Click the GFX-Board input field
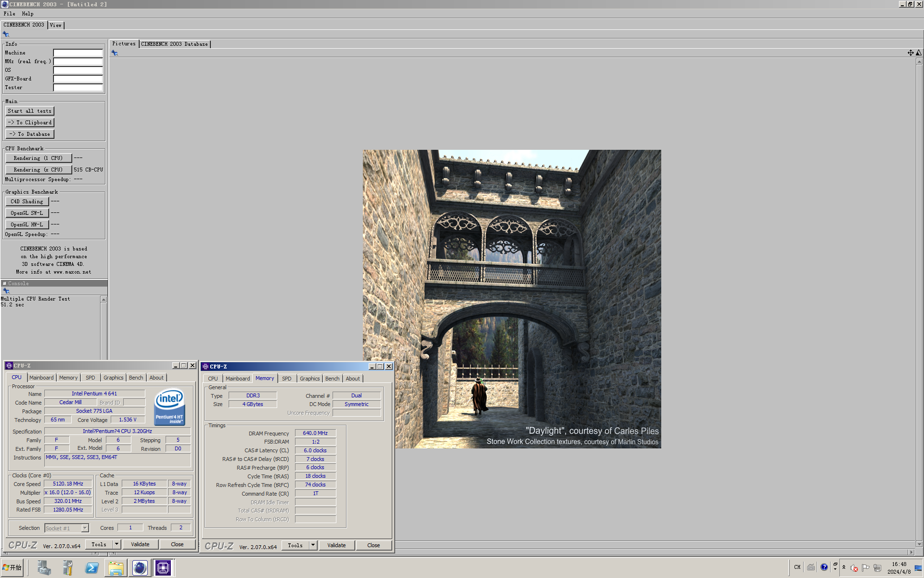 click(x=78, y=79)
